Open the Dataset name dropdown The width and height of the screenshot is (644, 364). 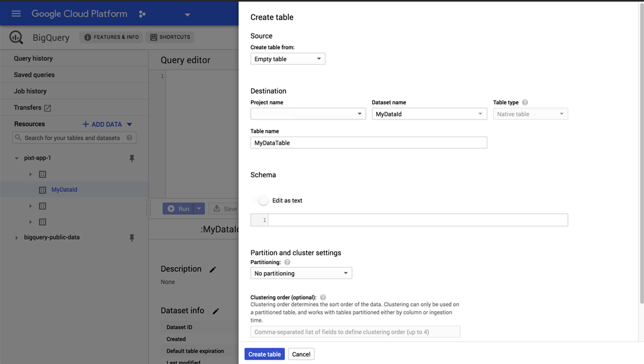tap(430, 114)
